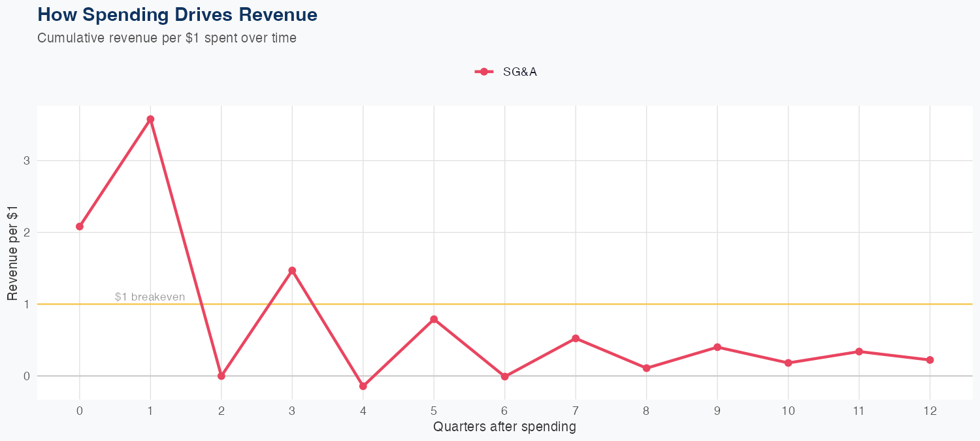Click the data point at quarter 6
This screenshot has width=980, height=441.
pos(505,376)
